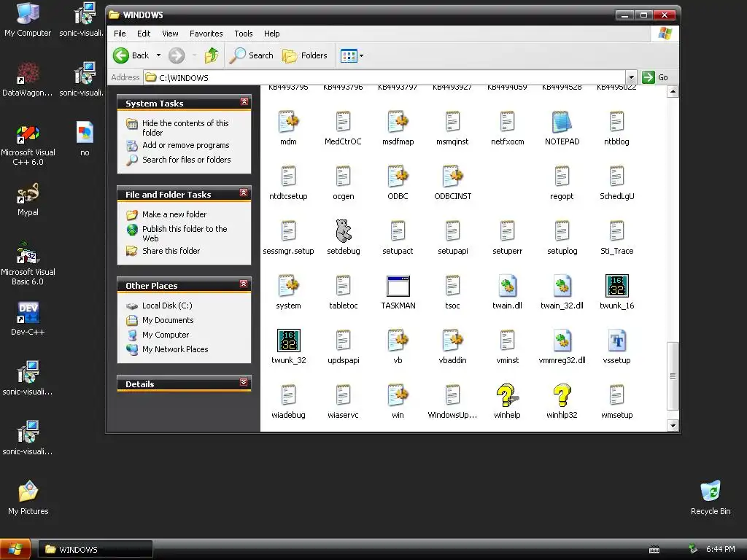The height and width of the screenshot is (560, 747).
Task: Select the twain_32.dll file icon
Action: click(x=562, y=286)
